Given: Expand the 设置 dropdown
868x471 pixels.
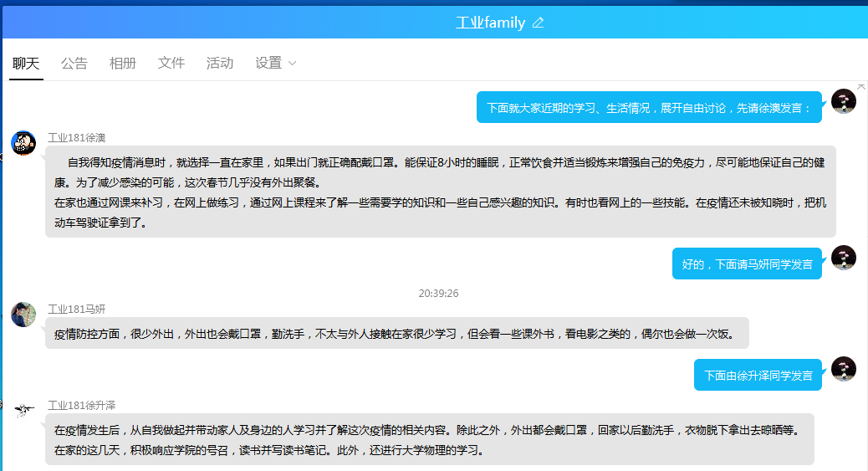Looking at the screenshot, I should click(276, 64).
